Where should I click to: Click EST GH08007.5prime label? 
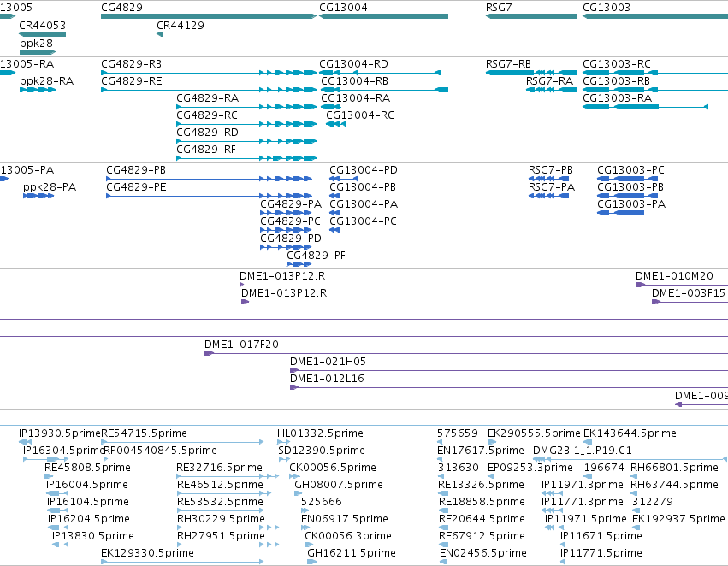click(x=339, y=485)
